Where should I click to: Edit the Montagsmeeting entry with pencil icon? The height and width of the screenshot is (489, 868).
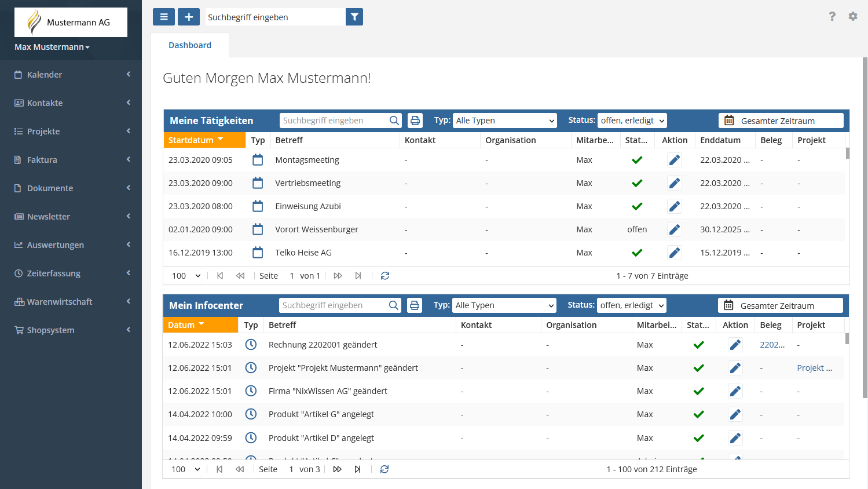[675, 160]
